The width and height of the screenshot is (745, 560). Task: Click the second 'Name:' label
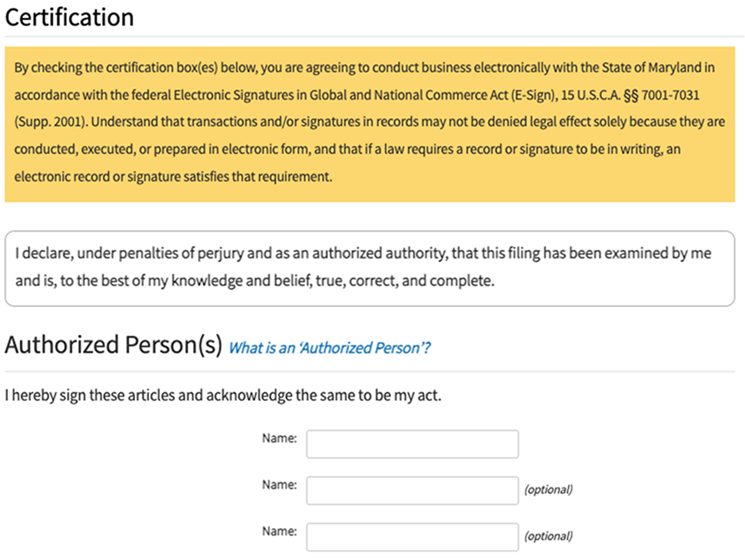pos(279,484)
